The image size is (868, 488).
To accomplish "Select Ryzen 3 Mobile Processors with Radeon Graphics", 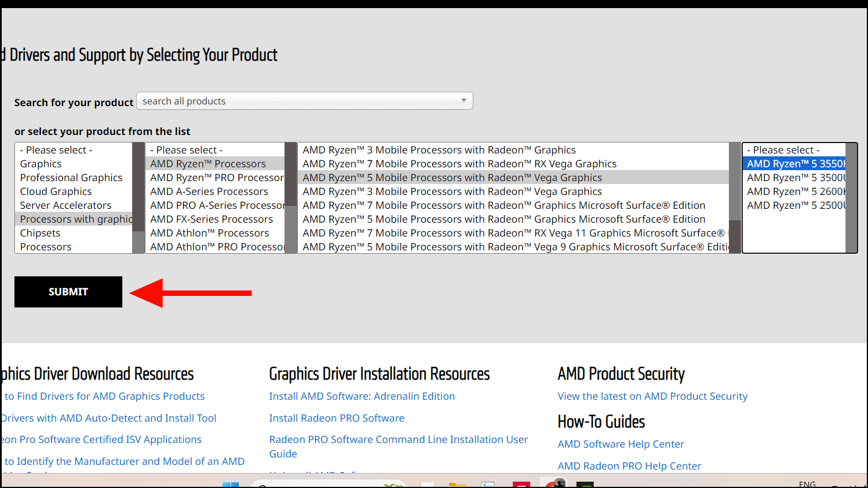I will tap(514, 150).
